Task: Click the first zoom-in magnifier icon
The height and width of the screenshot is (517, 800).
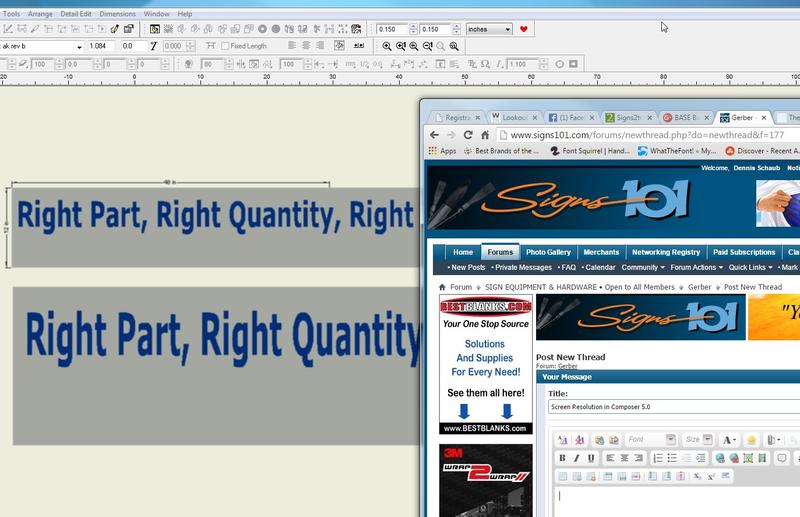Action: click(387, 46)
